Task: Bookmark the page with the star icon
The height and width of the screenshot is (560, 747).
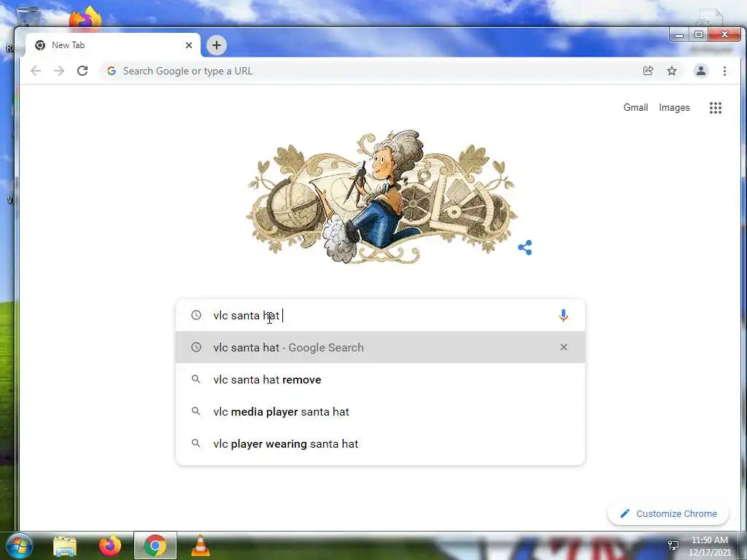Action: (672, 71)
